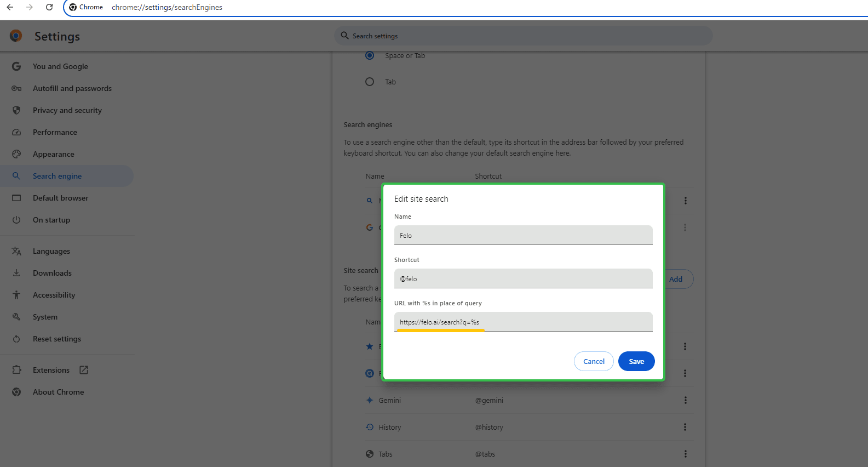Screen dimensions: 868x467
Task: Open more actions for the Gemini row
Action: pos(685,400)
